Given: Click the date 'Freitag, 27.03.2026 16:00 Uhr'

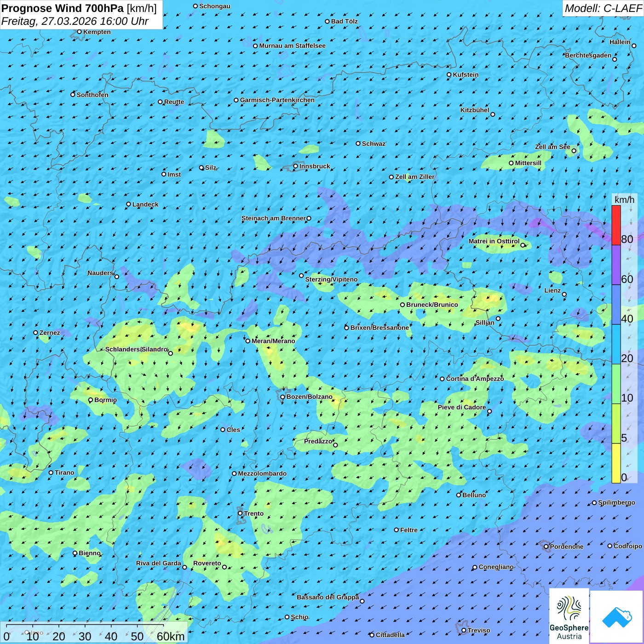Looking at the screenshot, I should [x=75, y=21].
